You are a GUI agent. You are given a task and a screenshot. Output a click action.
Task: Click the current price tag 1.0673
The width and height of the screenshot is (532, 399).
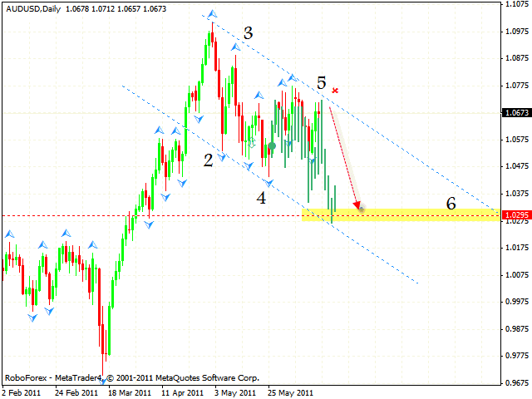515,112
